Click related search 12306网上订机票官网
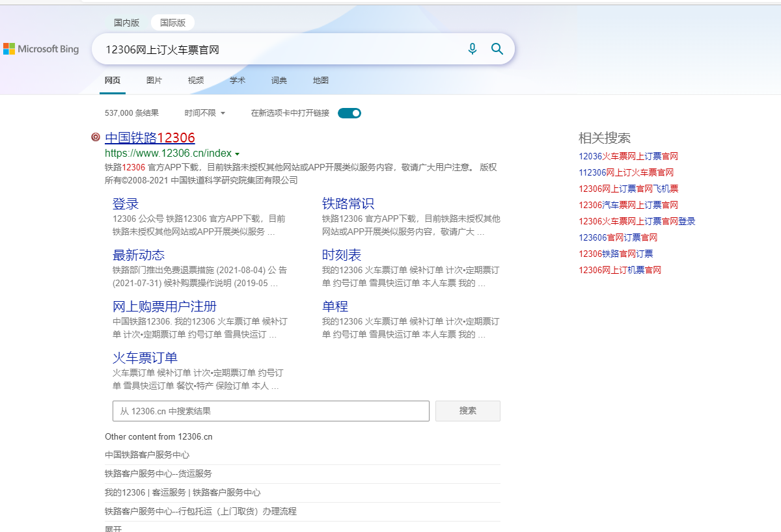This screenshot has height=532, width=781. (x=620, y=270)
